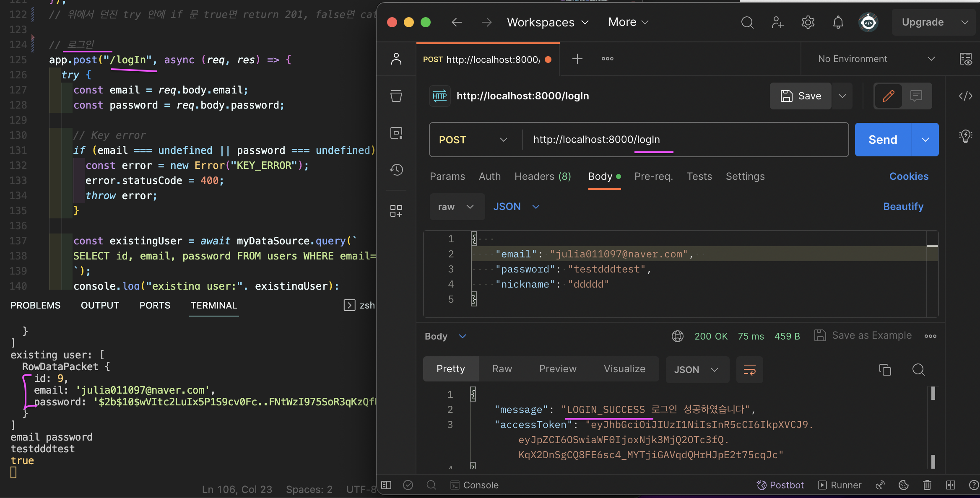Open the settings gear icon
This screenshot has width=980, height=498.
pos(808,22)
